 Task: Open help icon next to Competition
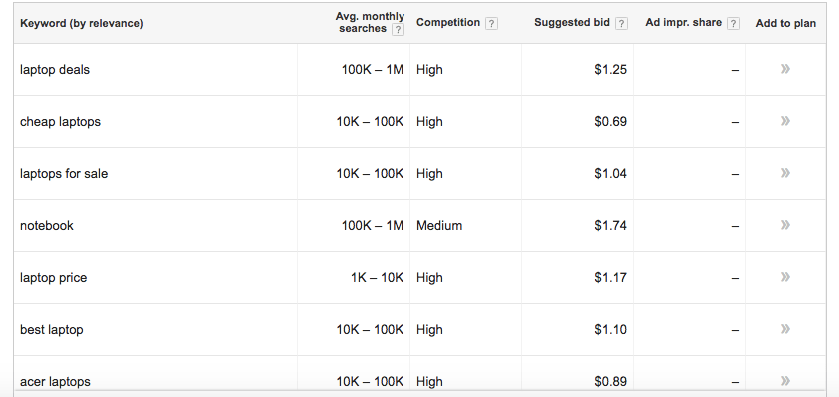tap(491, 24)
